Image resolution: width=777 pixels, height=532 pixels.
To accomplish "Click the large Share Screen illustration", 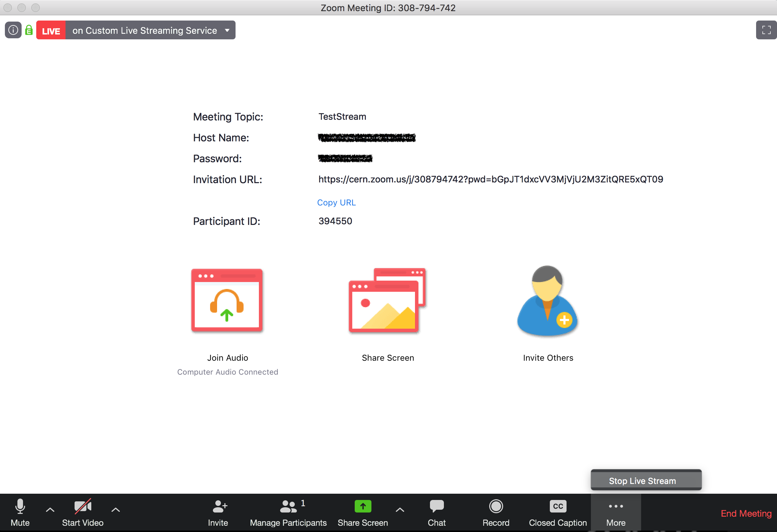I will pyautogui.click(x=387, y=300).
